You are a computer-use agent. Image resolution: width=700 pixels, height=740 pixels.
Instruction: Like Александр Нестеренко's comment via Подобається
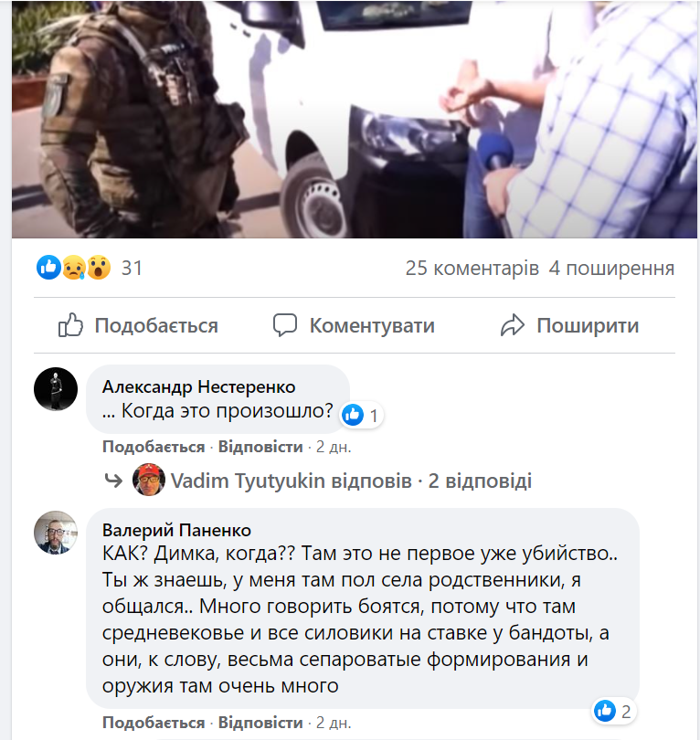tap(154, 447)
